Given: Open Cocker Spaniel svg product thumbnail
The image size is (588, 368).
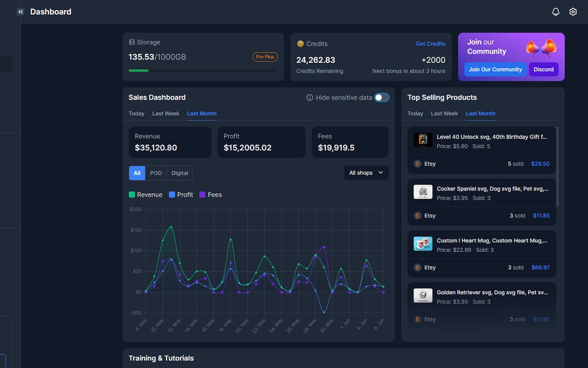Looking at the screenshot, I should coord(423,192).
